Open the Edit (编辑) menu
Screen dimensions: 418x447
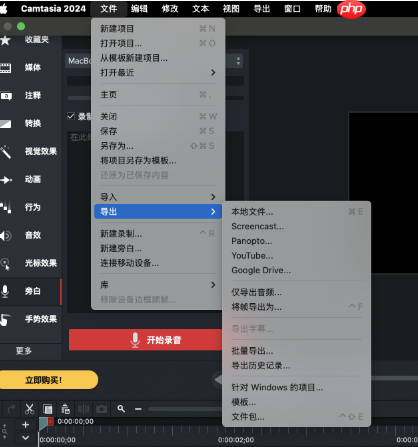pos(139,9)
